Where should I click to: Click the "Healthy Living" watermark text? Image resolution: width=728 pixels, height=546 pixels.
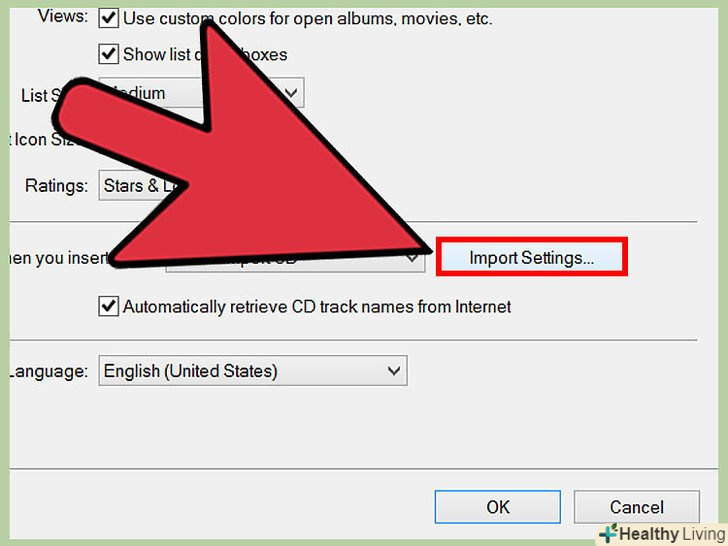[672, 534]
